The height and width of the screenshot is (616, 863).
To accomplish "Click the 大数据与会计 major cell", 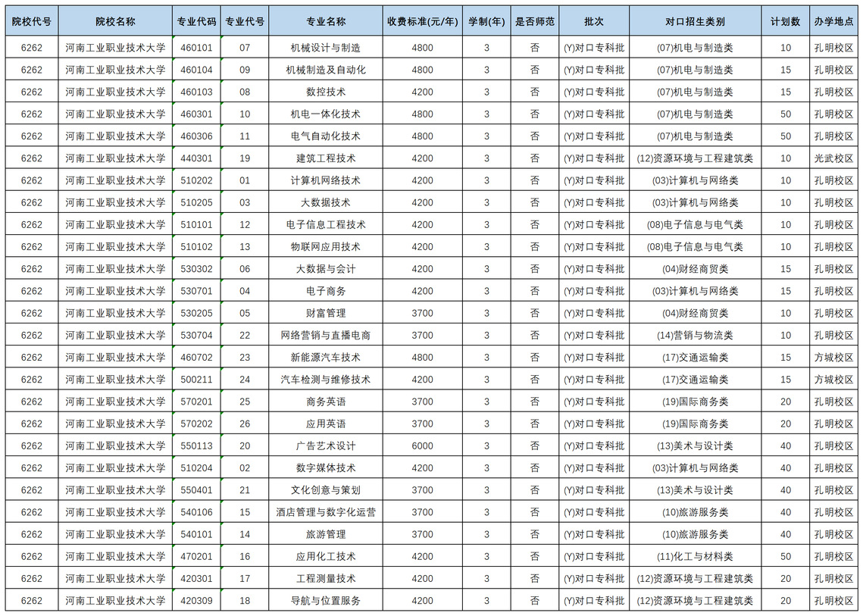I will point(326,269).
